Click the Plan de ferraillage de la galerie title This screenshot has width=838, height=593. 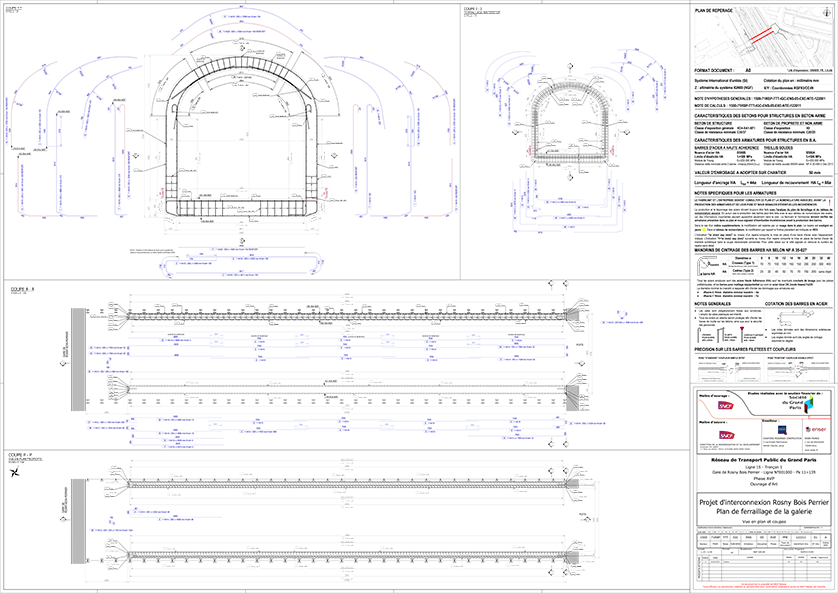coord(764,511)
